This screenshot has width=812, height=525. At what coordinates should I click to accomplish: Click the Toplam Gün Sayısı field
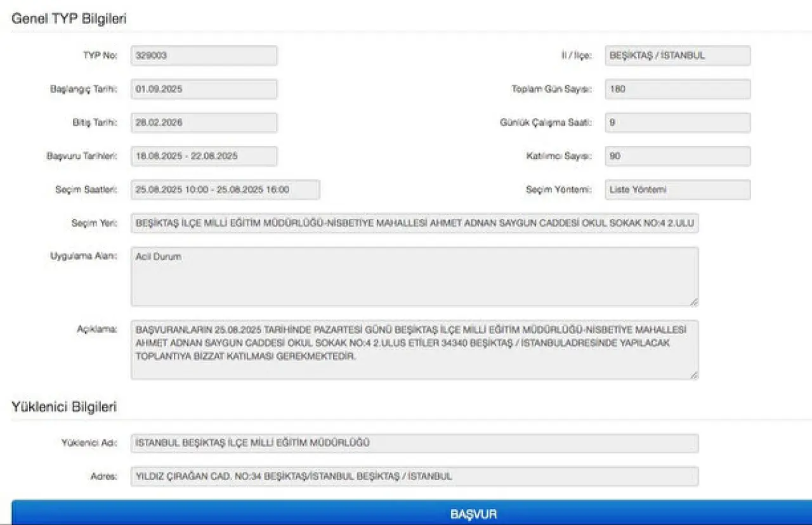[677, 89]
